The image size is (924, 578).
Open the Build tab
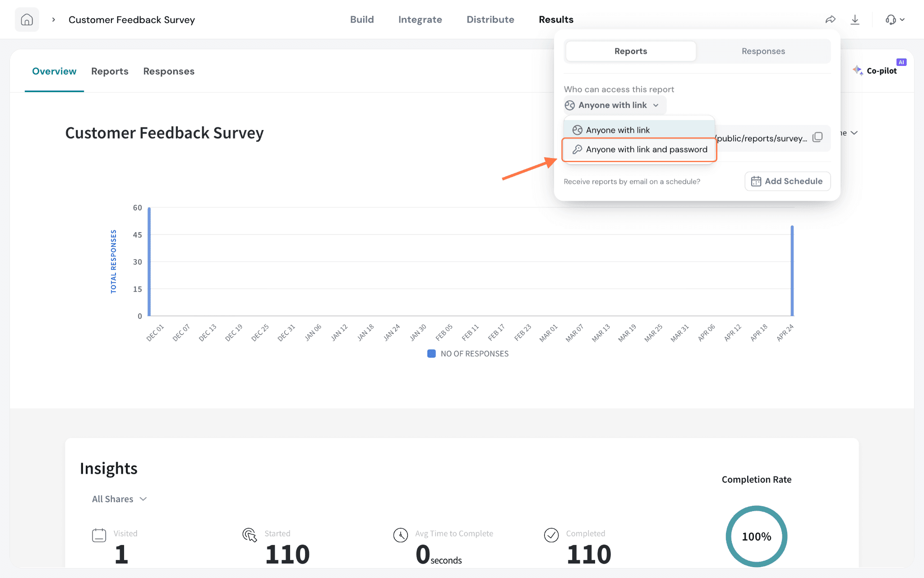click(362, 19)
